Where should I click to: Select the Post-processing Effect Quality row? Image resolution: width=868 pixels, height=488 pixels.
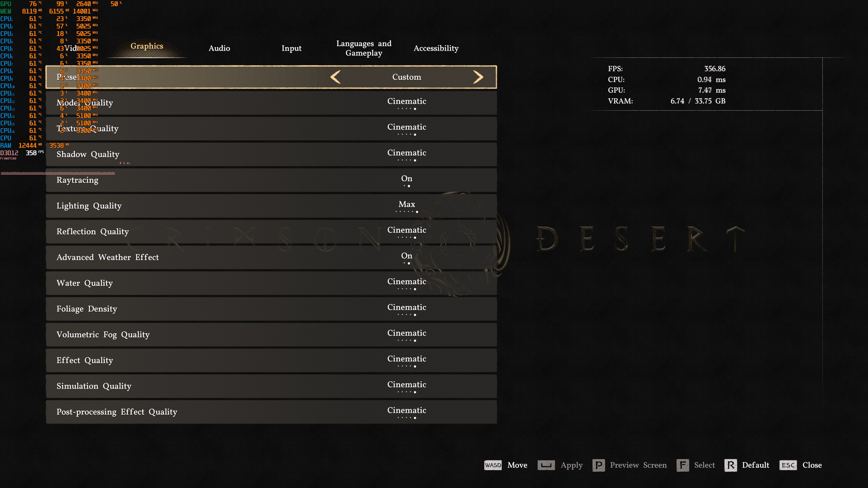coord(271,412)
